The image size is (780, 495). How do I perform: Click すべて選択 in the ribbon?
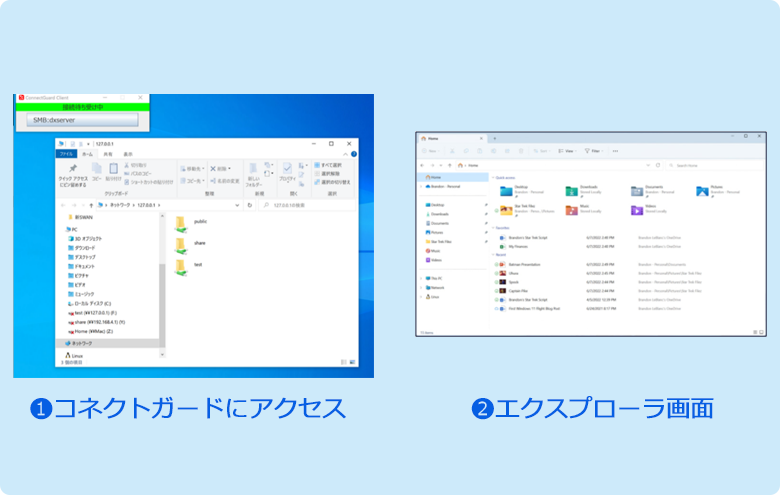click(x=328, y=165)
